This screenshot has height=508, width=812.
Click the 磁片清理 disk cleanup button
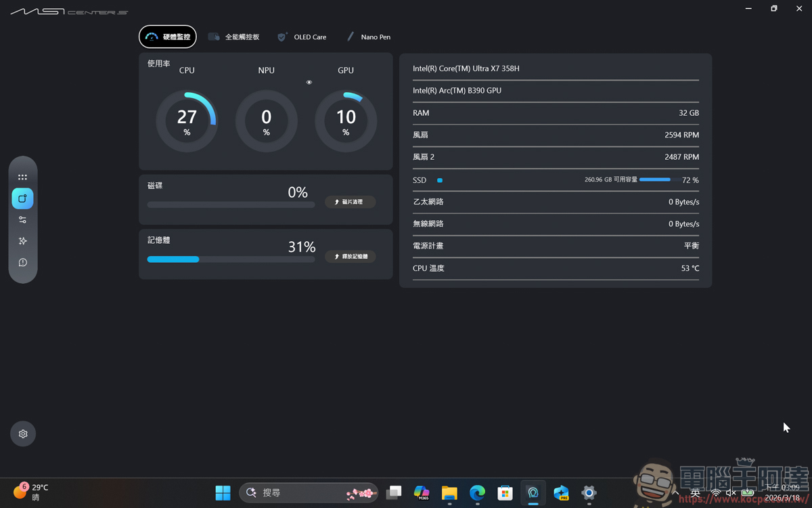[350, 202]
